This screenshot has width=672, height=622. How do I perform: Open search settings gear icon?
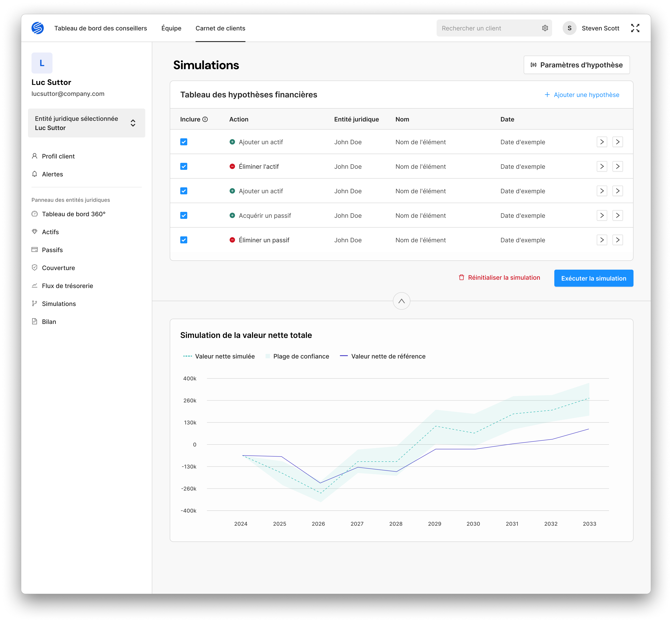point(545,28)
